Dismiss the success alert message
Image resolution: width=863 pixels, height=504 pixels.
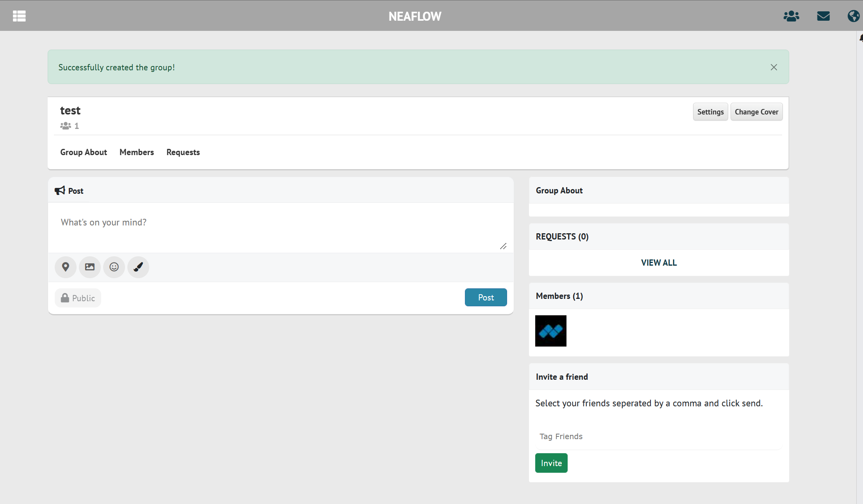[774, 67]
